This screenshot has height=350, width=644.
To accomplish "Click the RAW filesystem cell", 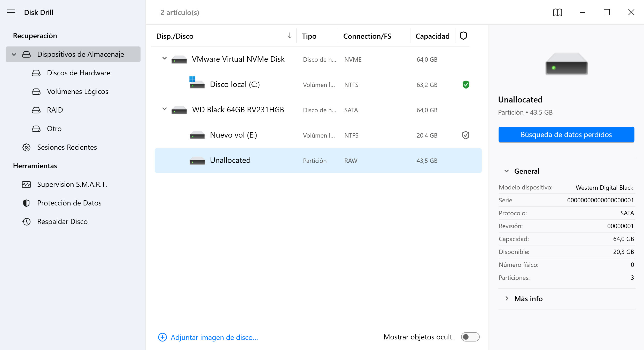I will tap(351, 161).
